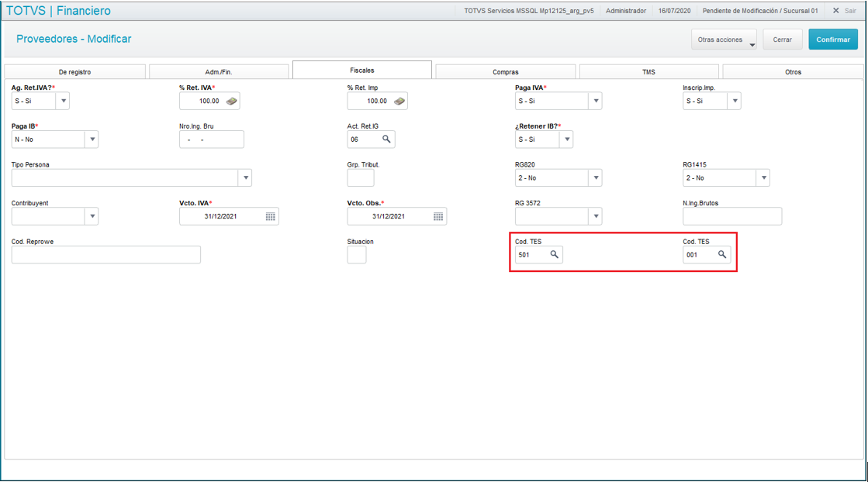Image resolution: width=868 pixels, height=482 pixels.
Task: Click TOTVS | Financiero logo text
Action: click(58, 11)
